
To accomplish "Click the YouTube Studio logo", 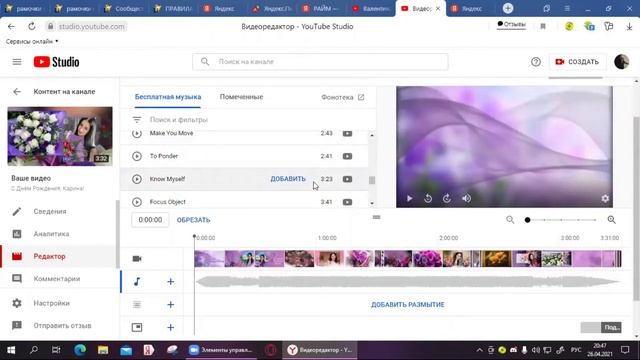I will coord(56,62).
